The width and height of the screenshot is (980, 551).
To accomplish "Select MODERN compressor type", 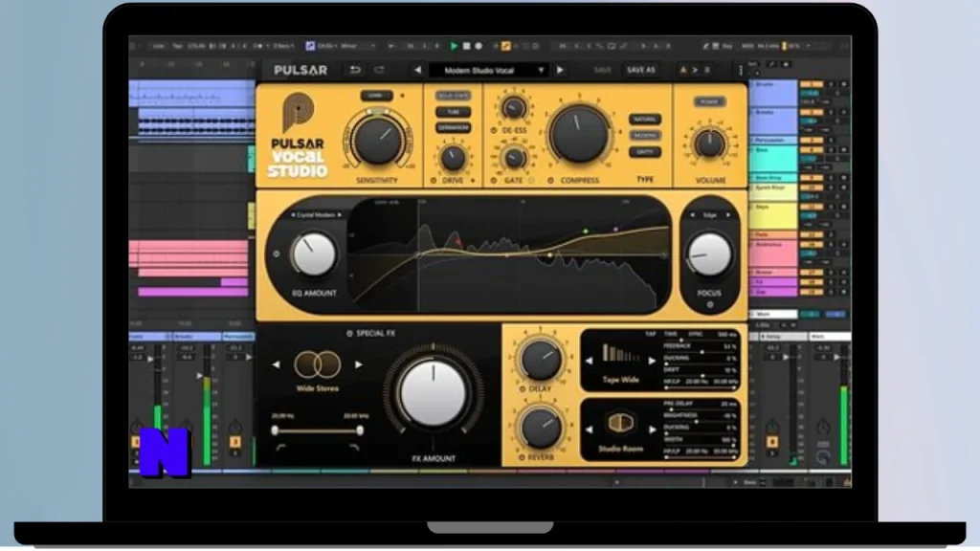I will (644, 136).
